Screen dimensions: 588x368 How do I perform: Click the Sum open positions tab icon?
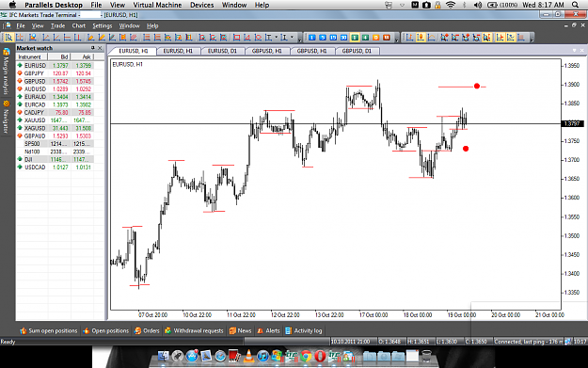24,331
